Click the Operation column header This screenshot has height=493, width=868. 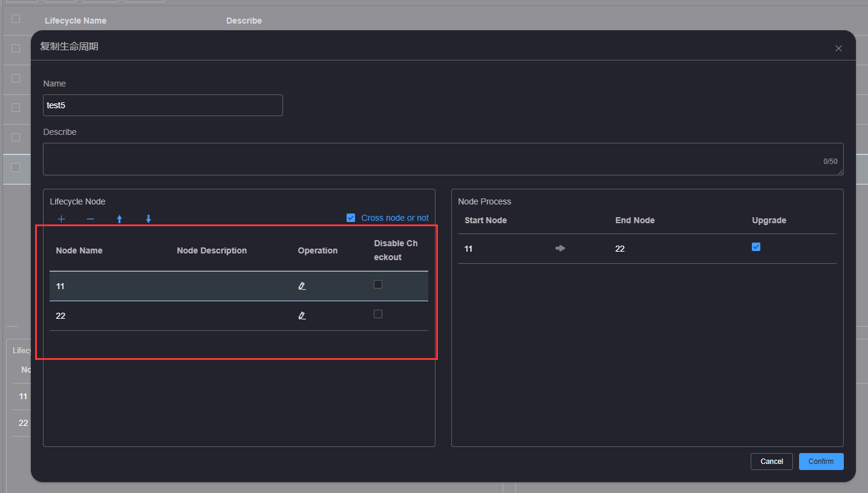click(x=318, y=250)
